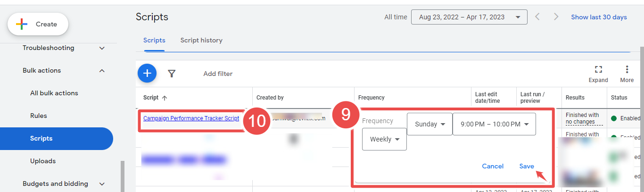The image size is (644, 192).
Task: Open Uploads in sidebar
Action: [x=43, y=161]
